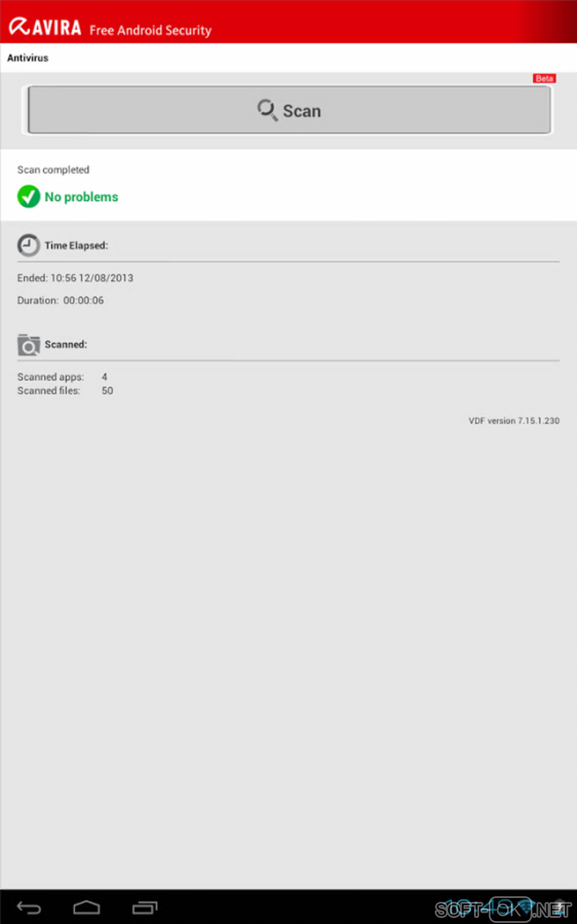Select the Antivirus section label
Viewport: 577px width, 924px height.
click(28, 58)
